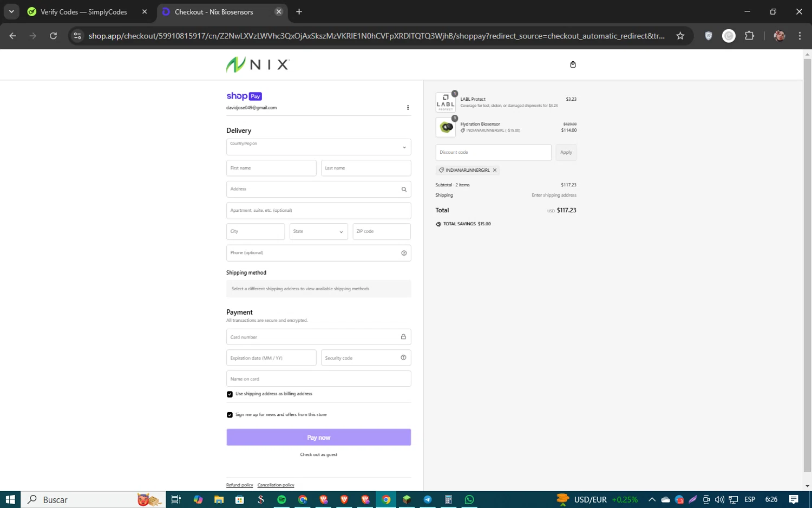Viewport: 812px width, 508px height.
Task: Open the cart bag icon in header
Action: tap(573, 64)
